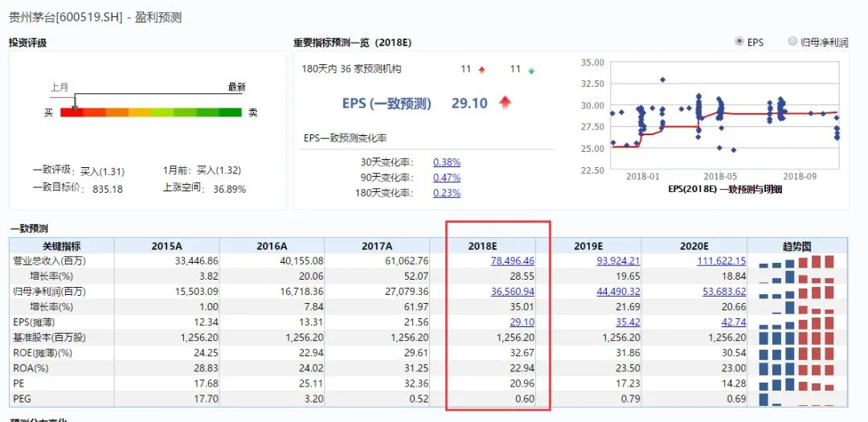Viewport: 868px width, 422px height.
Task: Click the EPS (一致预测) heading
Action: (387, 103)
